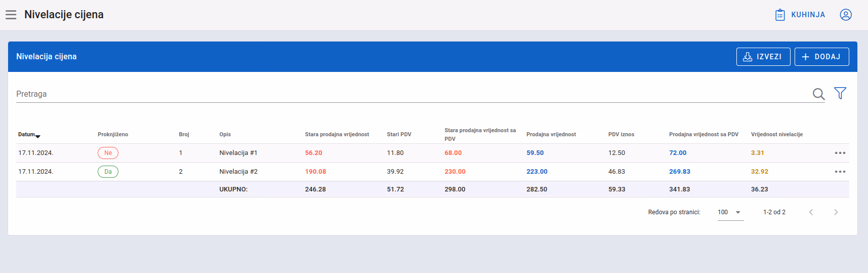Open three-dot menu for Nivelacija #1
The image size is (868, 273).
(840, 153)
